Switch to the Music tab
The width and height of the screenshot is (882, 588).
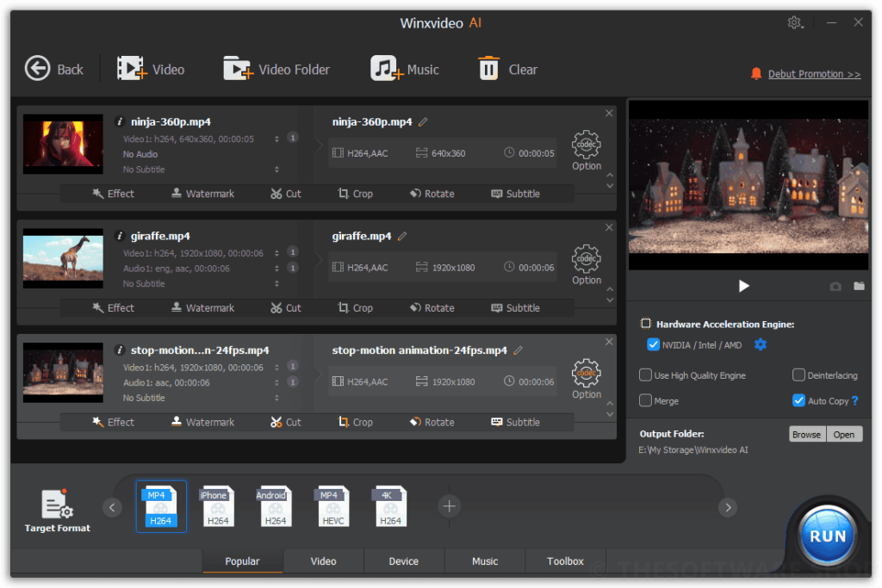tap(485, 560)
